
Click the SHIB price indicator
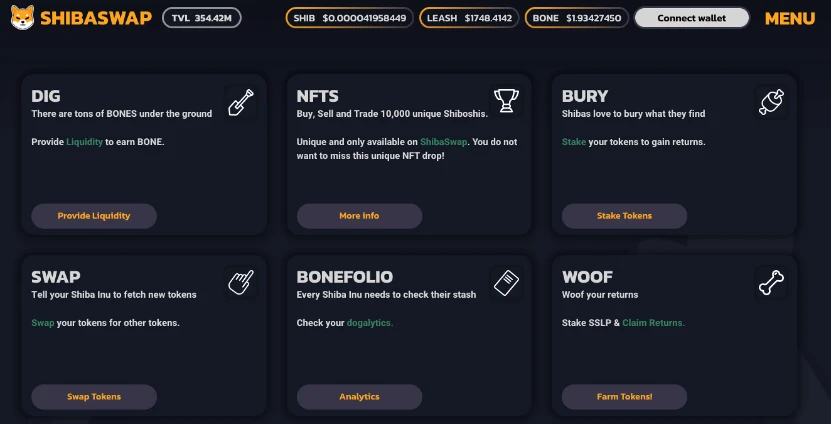pyautogui.click(x=350, y=18)
